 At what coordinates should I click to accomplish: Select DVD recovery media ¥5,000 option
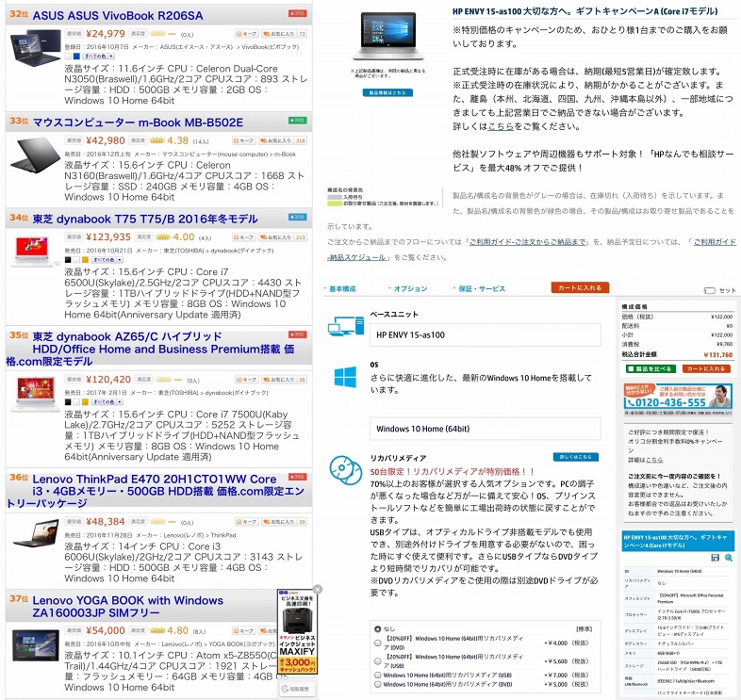click(x=378, y=684)
